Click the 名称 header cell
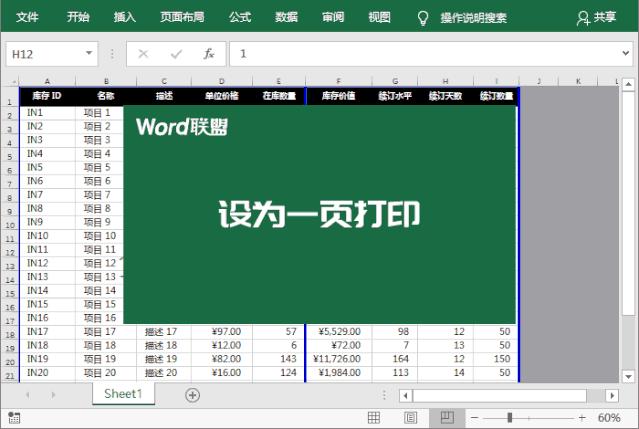Viewport: 639px width, 429px height. pos(106,96)
